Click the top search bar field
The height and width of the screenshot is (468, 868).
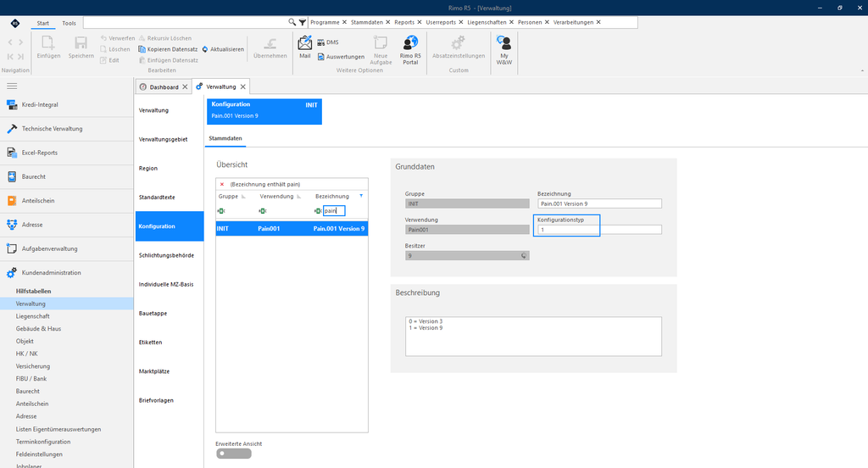(186, 22)
